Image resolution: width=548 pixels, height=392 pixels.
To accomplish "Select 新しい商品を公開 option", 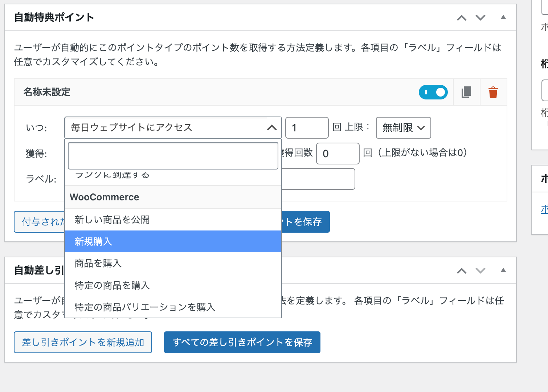I will pyautogui.click(x=173, y=220).
